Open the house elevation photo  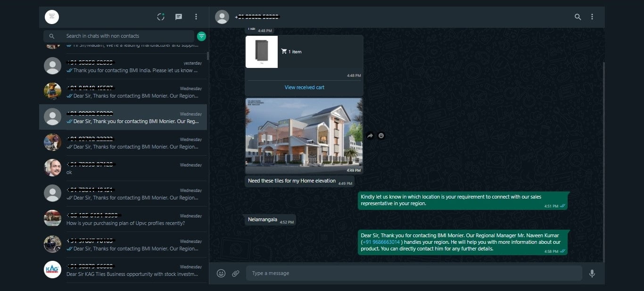[304, 136]
